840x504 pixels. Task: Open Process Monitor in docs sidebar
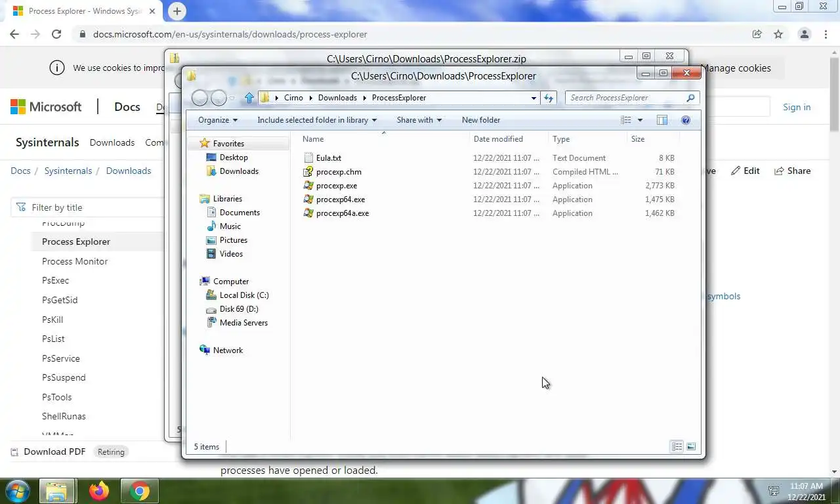(x=75, y=261)
